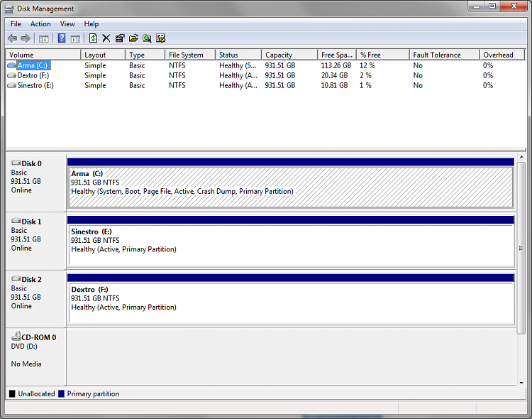Click the Disk 1 drive icon

click(x=16, y=221)
